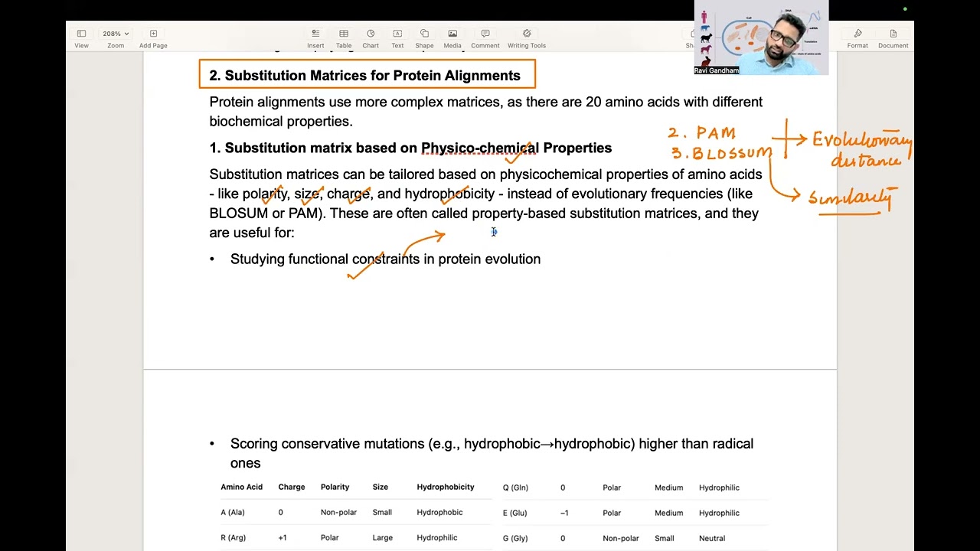Click the word 'BLOSUM' in the paragraph
Image resolution: width=980 pixels, height=551 pixels.
click(239, 213)
